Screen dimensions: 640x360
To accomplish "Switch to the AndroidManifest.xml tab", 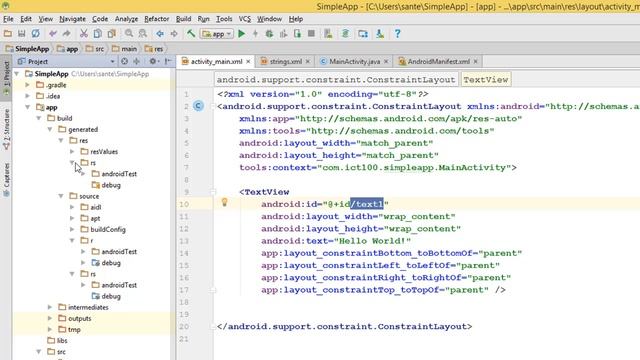I will coord(438,62).
